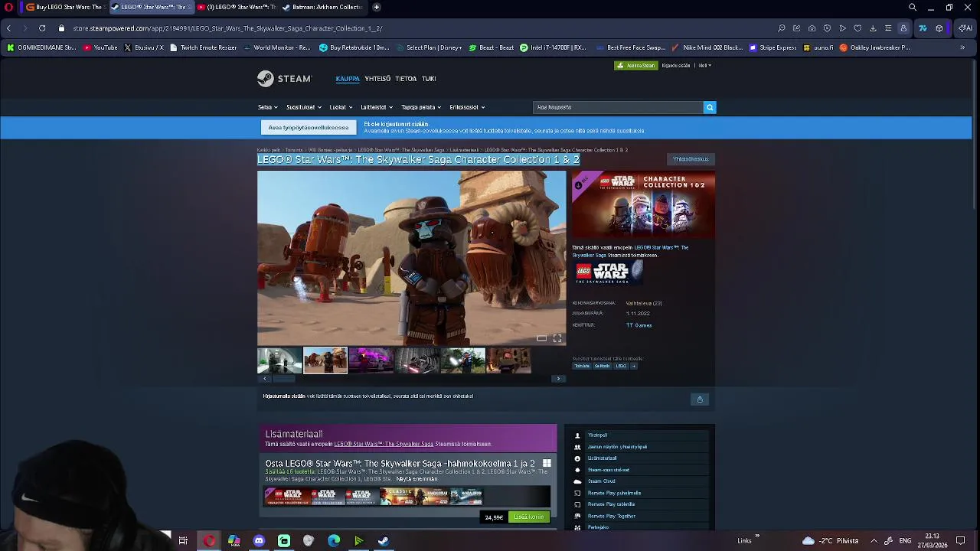Expand the Tapoja pelata menu
Viewport: 980px width, 551px height.
(x=421, y=107)
